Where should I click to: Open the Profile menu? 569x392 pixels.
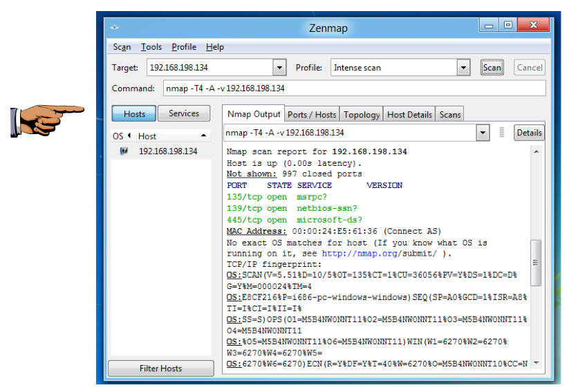pyautogui.click(x=184, y=47)
